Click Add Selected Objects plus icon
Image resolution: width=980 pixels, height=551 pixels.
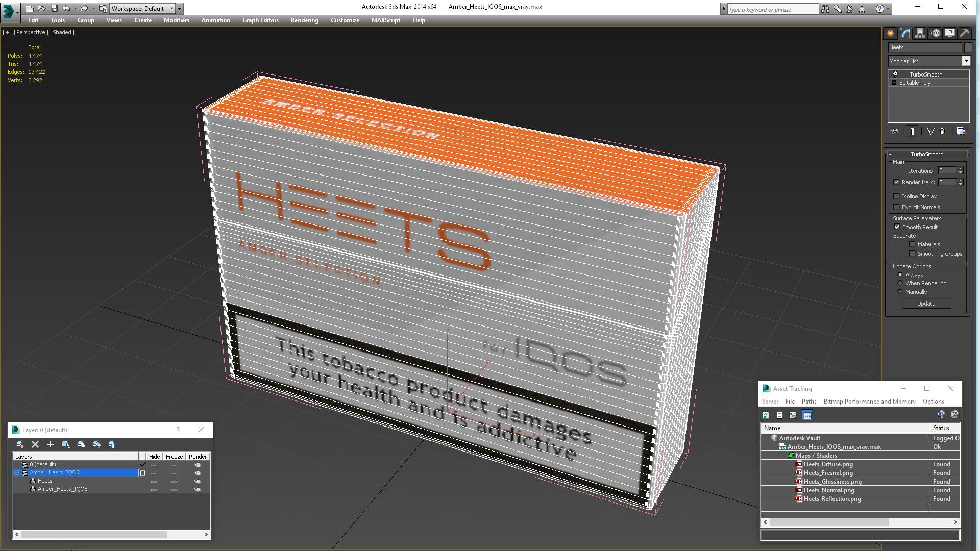tap(51, 444)
